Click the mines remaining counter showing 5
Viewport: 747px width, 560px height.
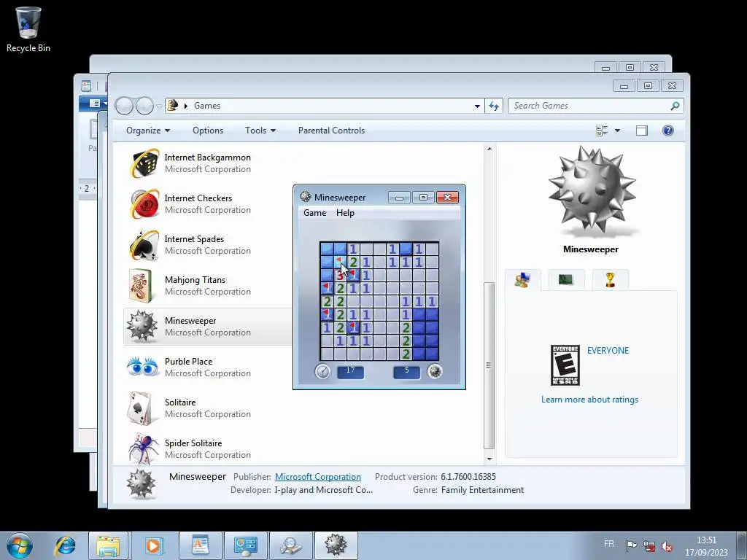pyautogui.click(x=407, y=371)
